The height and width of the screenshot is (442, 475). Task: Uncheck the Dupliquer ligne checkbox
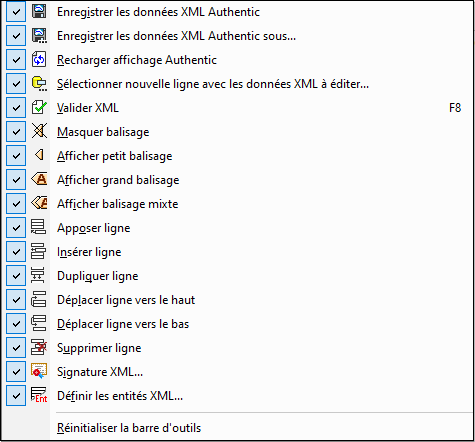point(16,276)
